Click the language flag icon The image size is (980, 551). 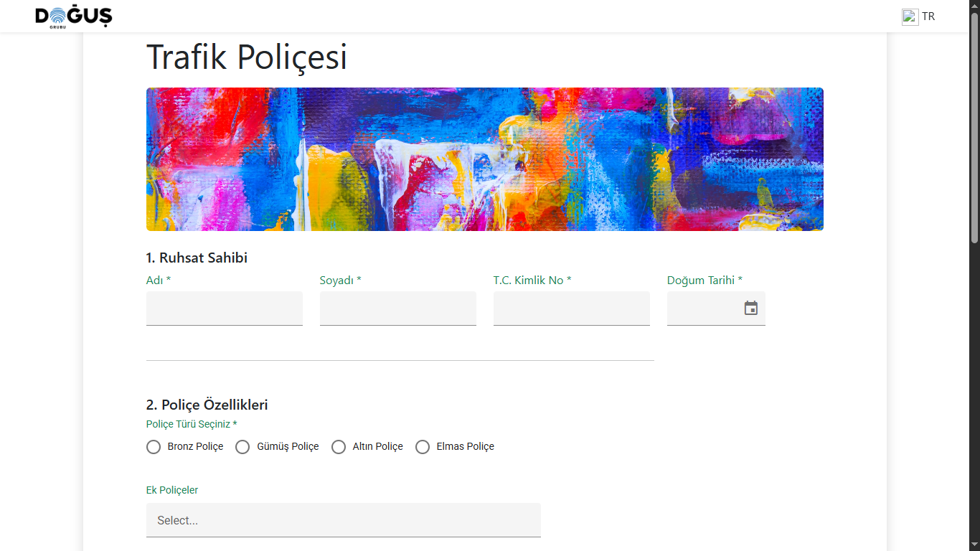point(910,17)
